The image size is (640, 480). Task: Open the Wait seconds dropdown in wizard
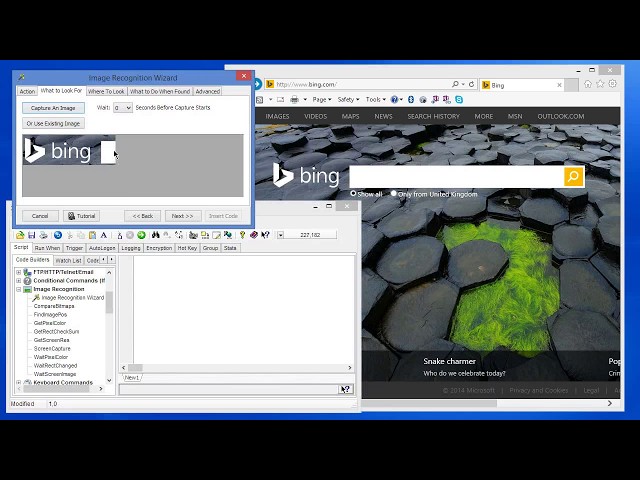(128, 108)
